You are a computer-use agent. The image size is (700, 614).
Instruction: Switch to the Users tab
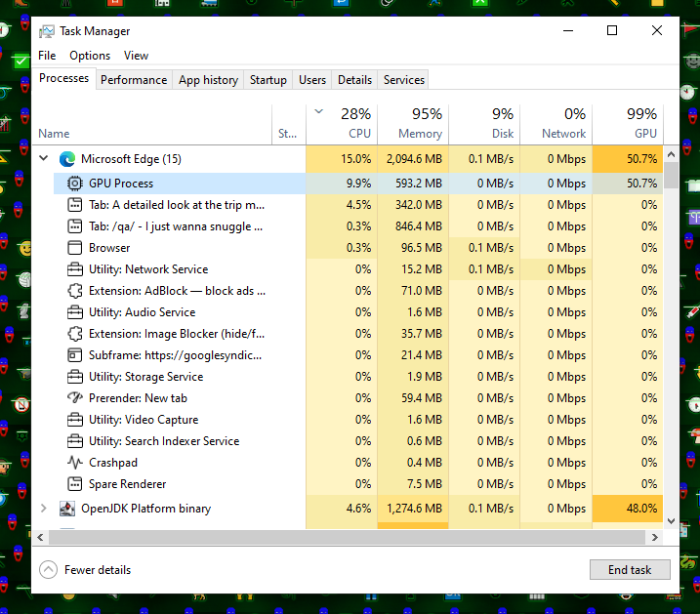click(312, 79)
